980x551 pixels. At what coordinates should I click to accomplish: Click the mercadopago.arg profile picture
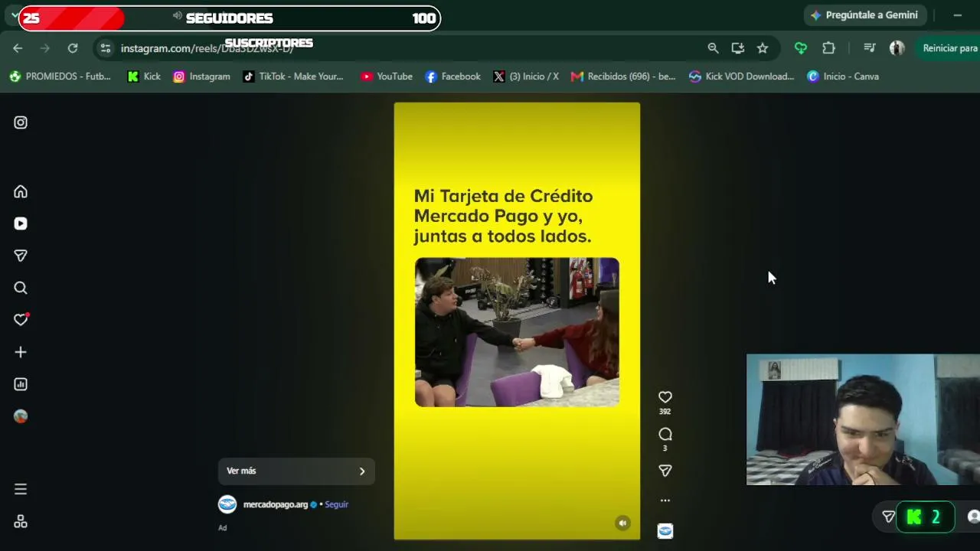227,504
